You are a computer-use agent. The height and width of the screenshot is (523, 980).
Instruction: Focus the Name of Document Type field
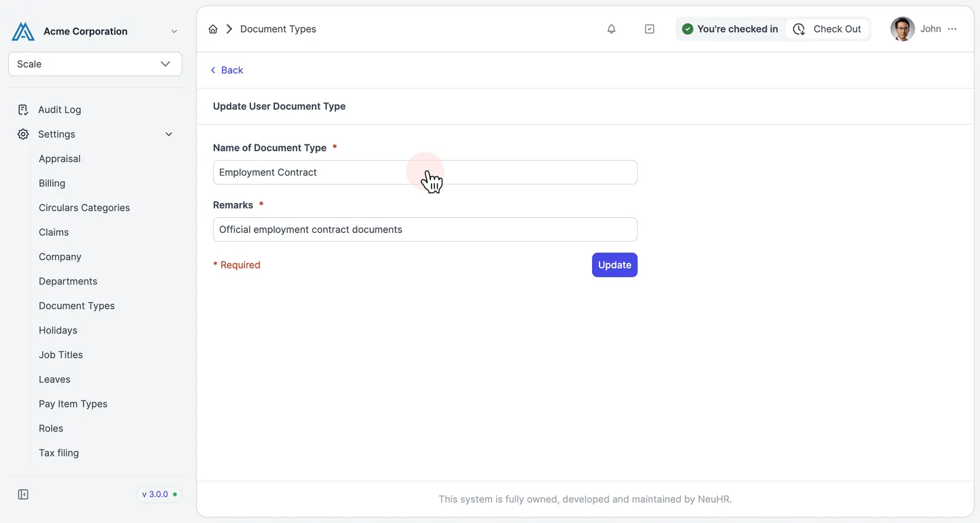click(x=425, y=172)
